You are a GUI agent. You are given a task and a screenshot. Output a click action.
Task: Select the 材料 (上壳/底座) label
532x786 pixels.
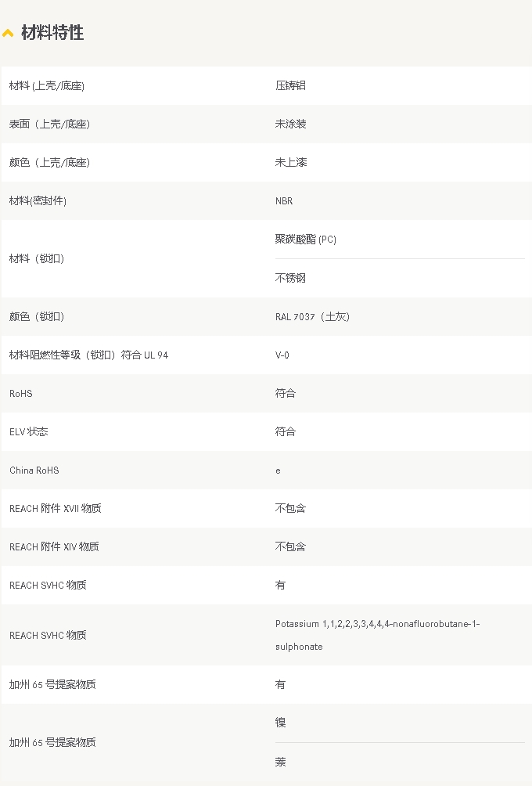pos(47,85)
